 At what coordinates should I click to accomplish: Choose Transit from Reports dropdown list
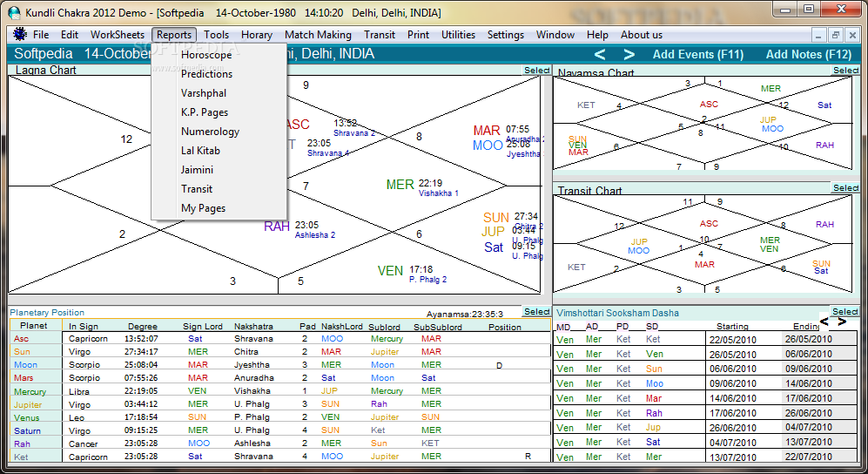pyautogui.click(x=219, y=189)
